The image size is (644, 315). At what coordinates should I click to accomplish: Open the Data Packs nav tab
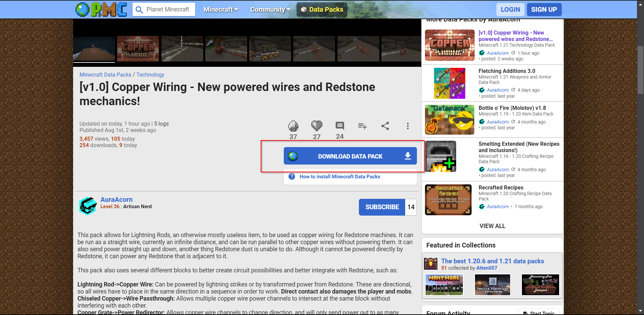[322, 9]
